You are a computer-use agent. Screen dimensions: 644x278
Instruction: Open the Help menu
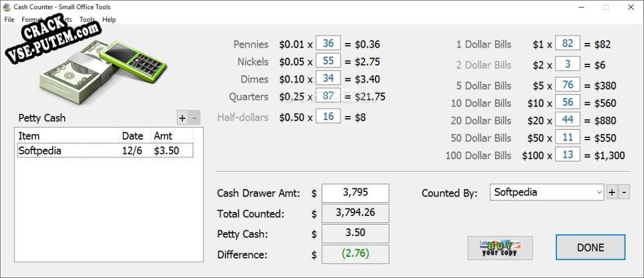[109, 20]
